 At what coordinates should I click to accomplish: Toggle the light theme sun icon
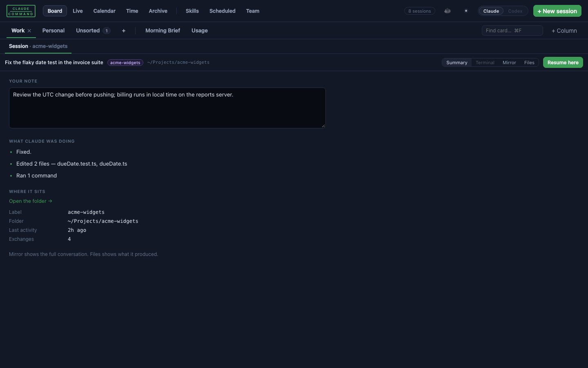pos(466,11)
